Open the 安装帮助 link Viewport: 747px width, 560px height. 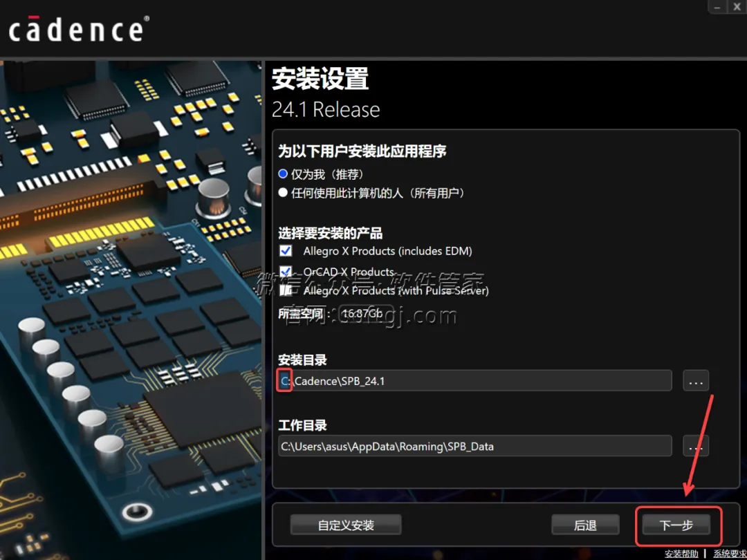tap(682, 554)
